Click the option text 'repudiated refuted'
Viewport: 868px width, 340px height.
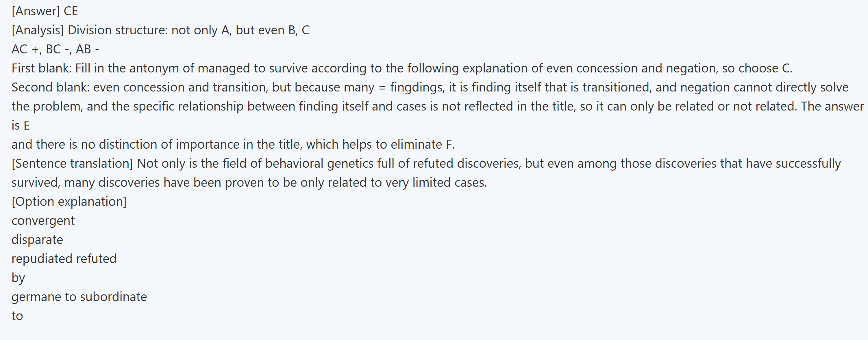64,259
